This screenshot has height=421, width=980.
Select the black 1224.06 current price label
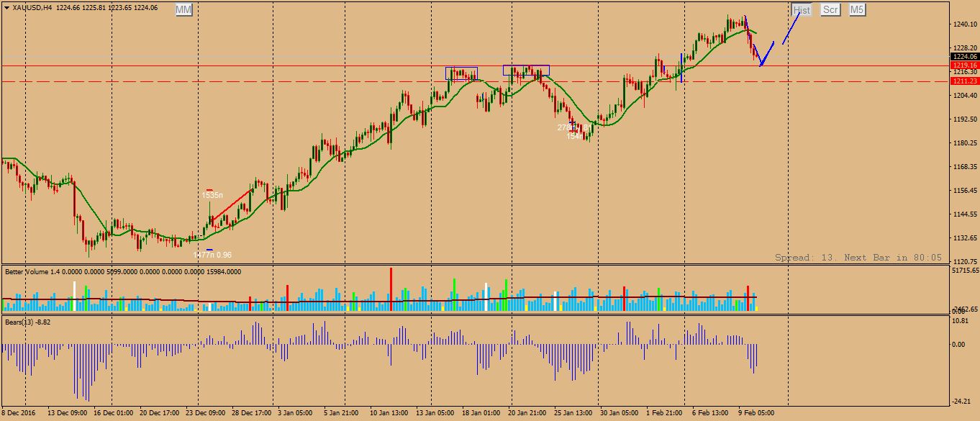tap(964, 56)
